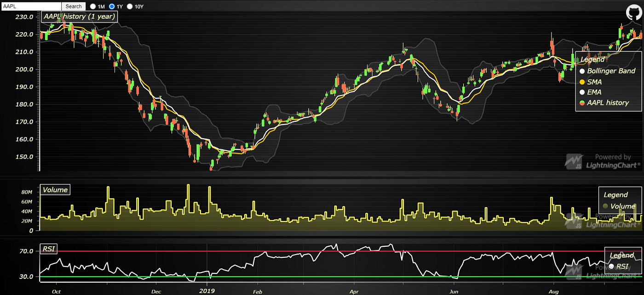644x295 pixels.
Task: Click the Search button
Action: (x=74, y=6)
